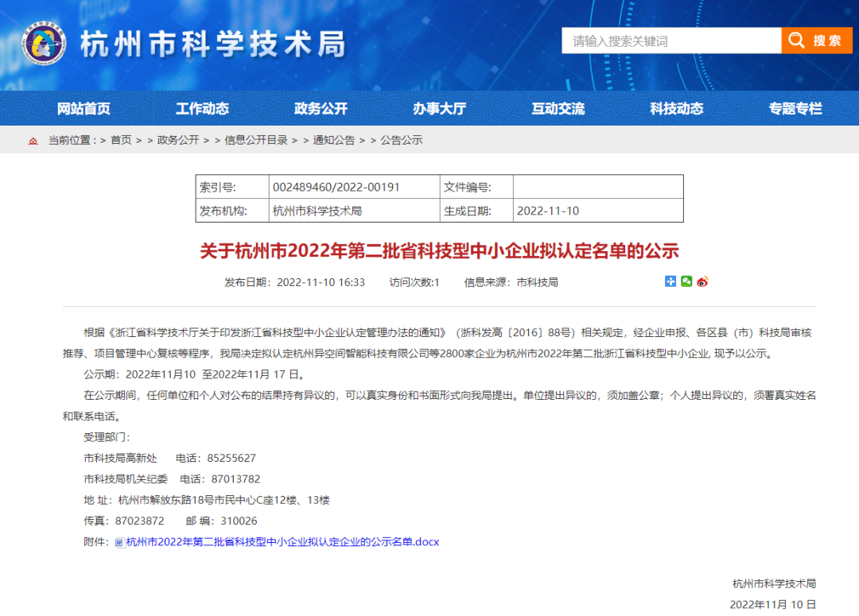The image size is (859, 616).
Task: Open 政务公开 from the breadcrumb trail
Action: point(177,140)
